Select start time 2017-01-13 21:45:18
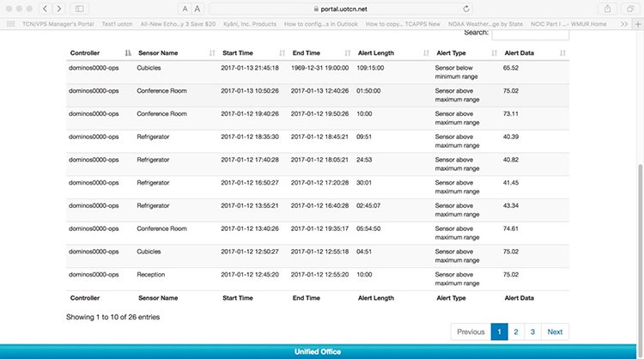This screenshot has height=359, width=644. point(250,68)
